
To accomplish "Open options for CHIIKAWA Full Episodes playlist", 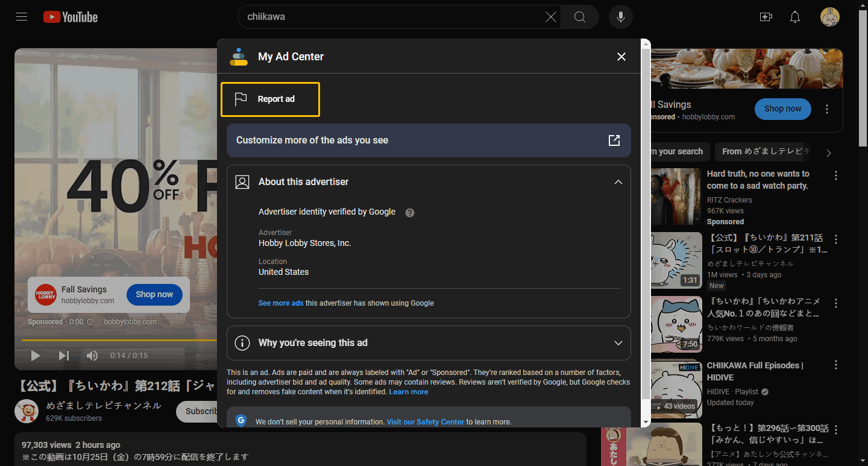I will (836, 365).
